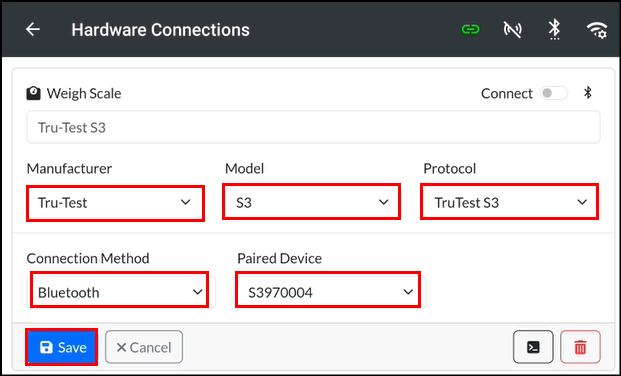Click the Model label
This screenshot has width=621, height=376.
click(244, 168)
